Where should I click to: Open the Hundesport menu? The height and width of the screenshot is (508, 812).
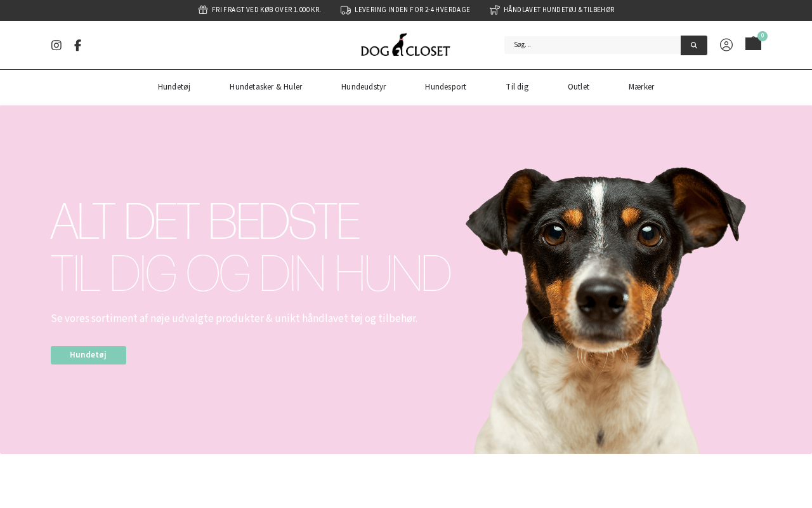point(445,87)
